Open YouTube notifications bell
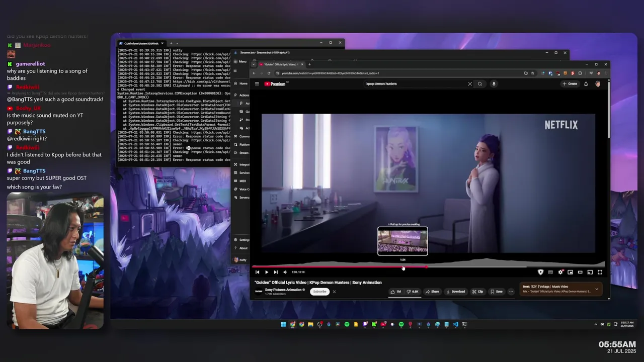This screenshot has width=644, height=362. pos(586,84)
